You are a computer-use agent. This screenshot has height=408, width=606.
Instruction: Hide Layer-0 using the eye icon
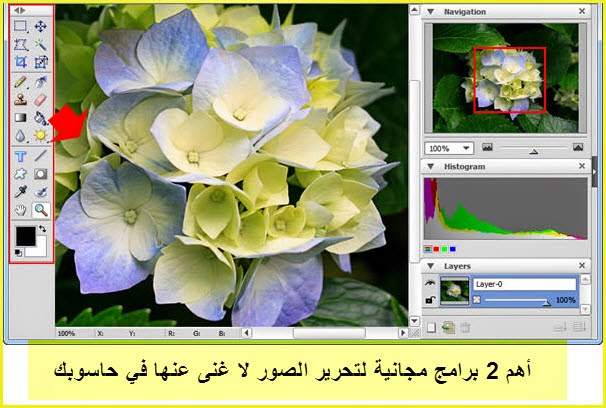(x=429, y=283)
